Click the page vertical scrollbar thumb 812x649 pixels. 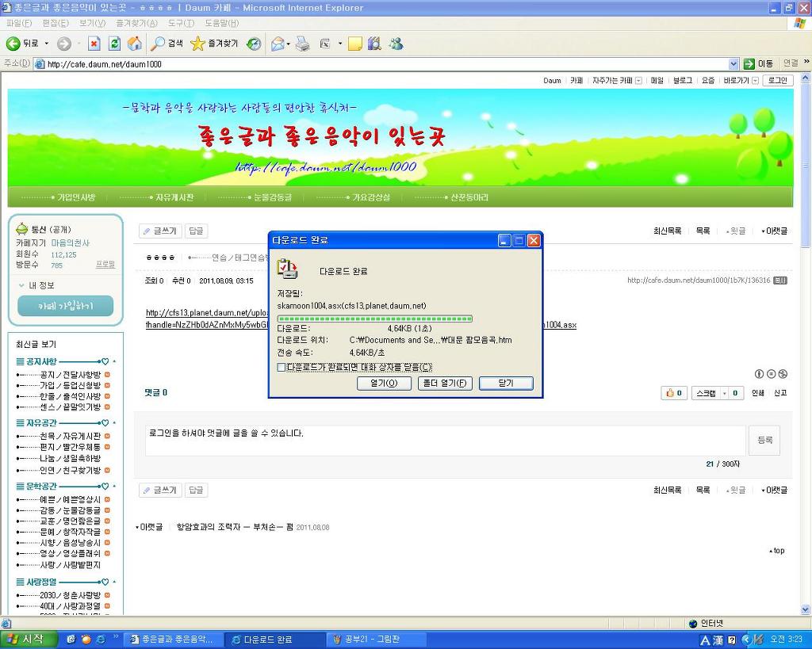(806, 166)
